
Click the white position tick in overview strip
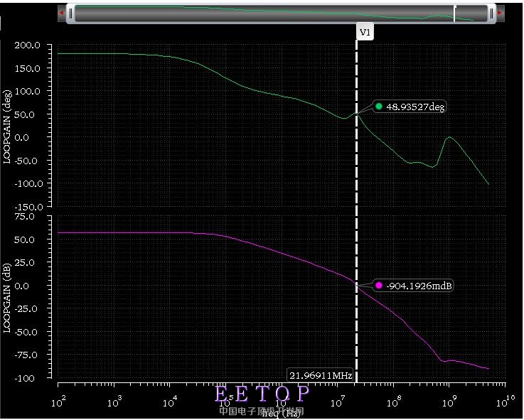pyautogui.click(x=454, y=14)
